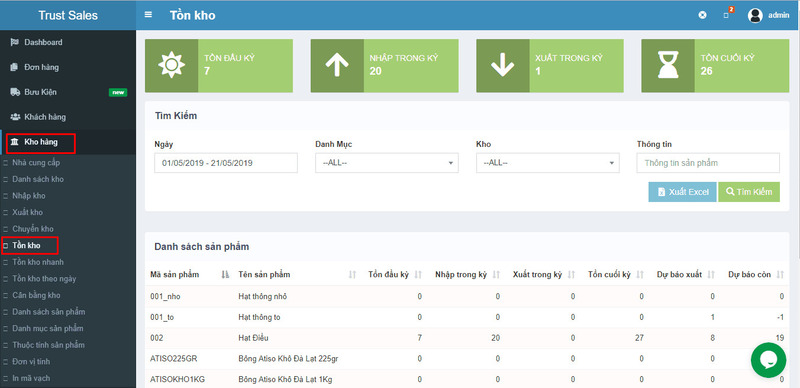
Task: Click the Ngày date range field
Action: (226, 163)
